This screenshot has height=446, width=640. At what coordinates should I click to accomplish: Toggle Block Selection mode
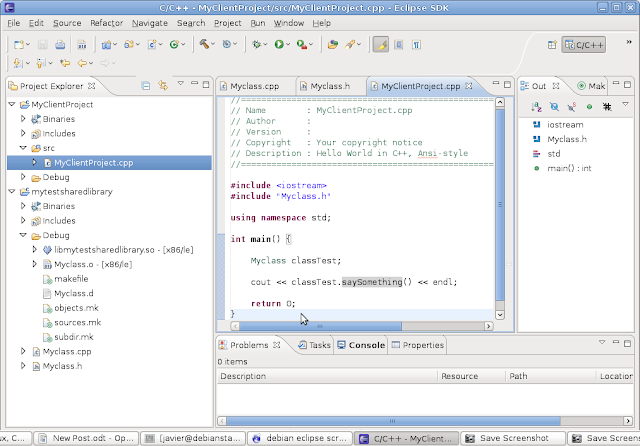[x=399, y=44]
